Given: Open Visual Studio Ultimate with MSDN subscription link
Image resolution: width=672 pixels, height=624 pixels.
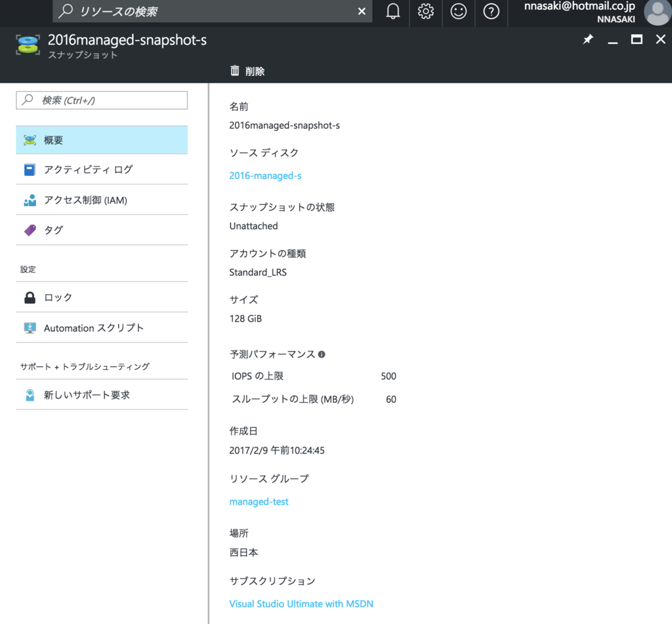Looking at the screenshot, I should coord(301,604).
